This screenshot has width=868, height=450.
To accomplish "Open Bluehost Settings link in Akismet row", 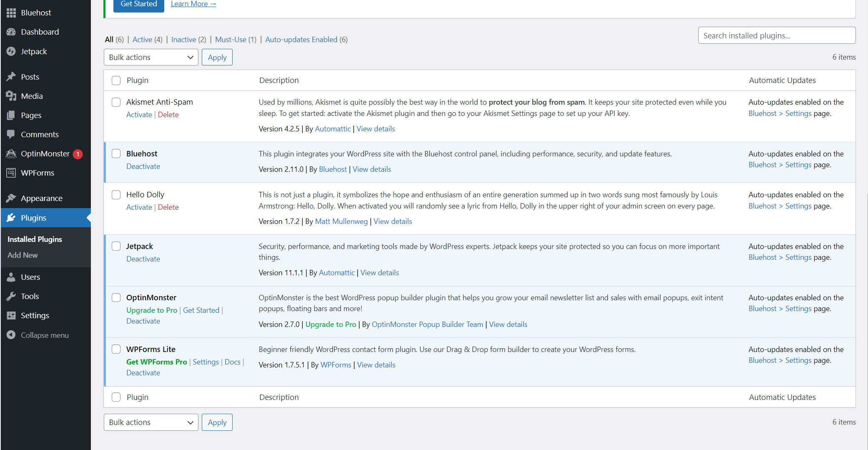I will [x=780, y=113].
